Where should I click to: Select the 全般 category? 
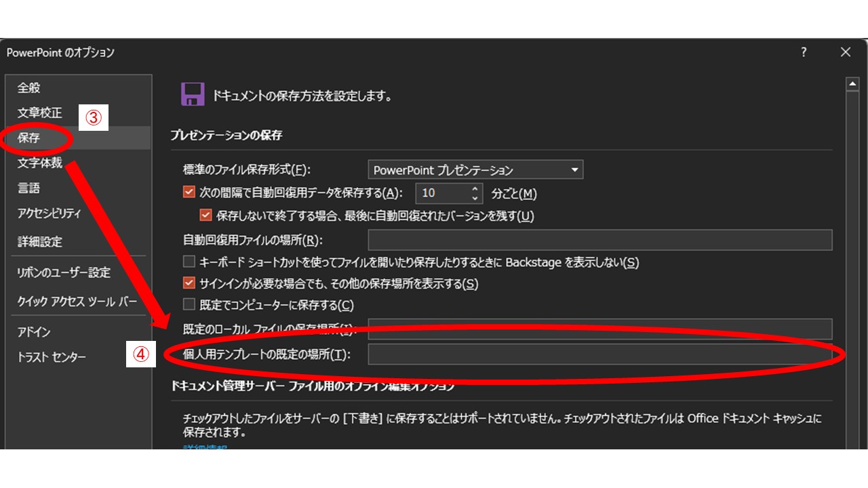click(29, 87)
